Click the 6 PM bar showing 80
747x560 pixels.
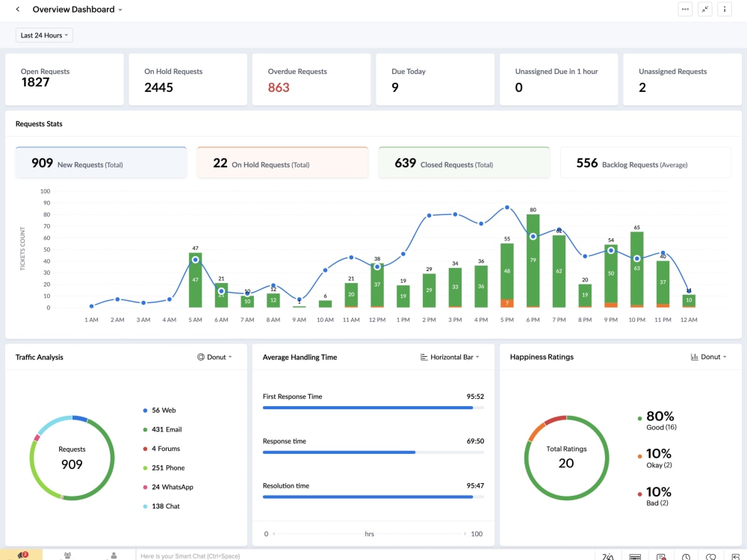click(x=533, y=261)
